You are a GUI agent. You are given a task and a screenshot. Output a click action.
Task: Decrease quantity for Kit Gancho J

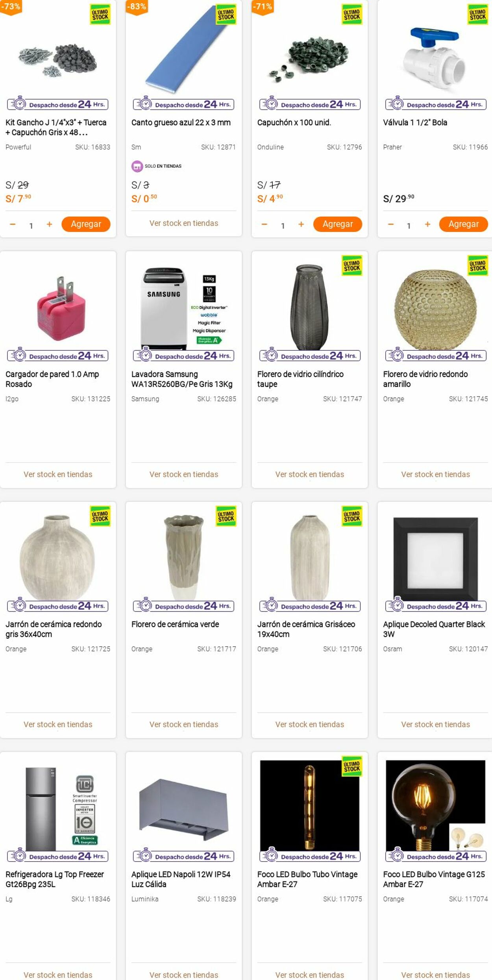(13, 224)
